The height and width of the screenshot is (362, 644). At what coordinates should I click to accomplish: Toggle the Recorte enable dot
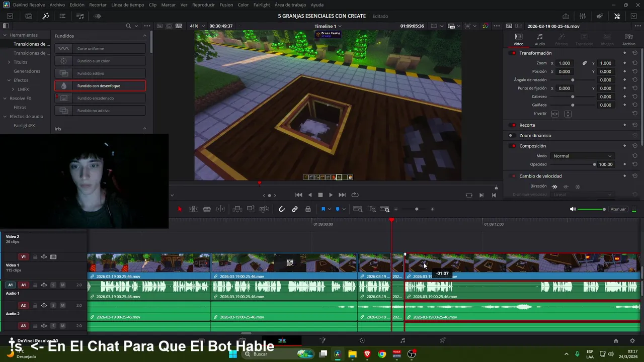coord(513,125)
